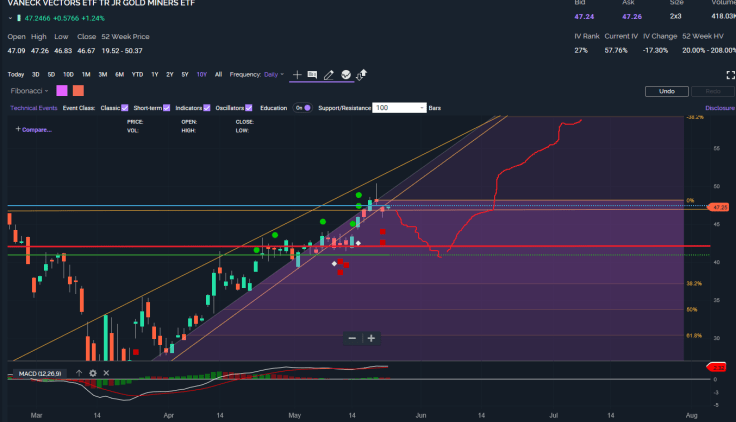Switch off the Education toggle
This screenshot has width=736, height=422.
[x=302, y=107]
